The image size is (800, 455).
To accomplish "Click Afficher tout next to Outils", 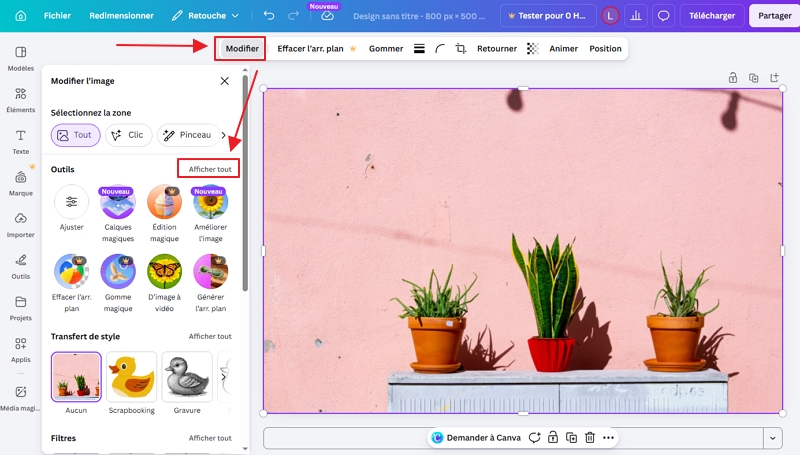I will point(210,169).
